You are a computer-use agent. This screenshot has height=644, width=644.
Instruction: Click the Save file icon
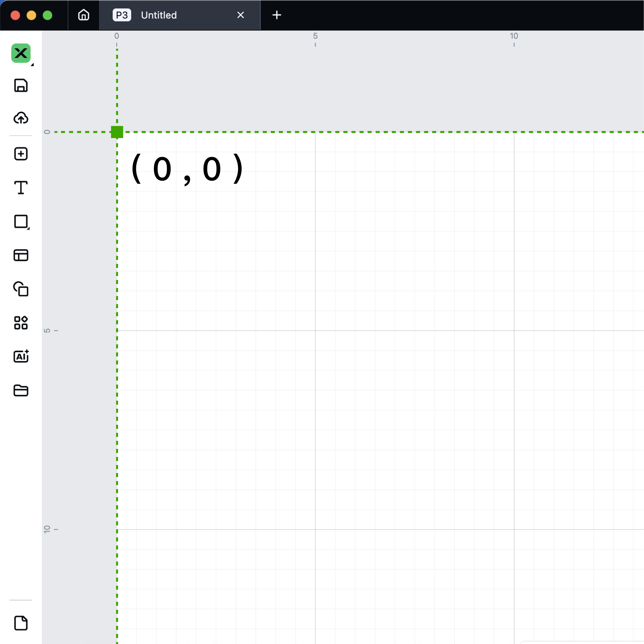coord(21,85)
